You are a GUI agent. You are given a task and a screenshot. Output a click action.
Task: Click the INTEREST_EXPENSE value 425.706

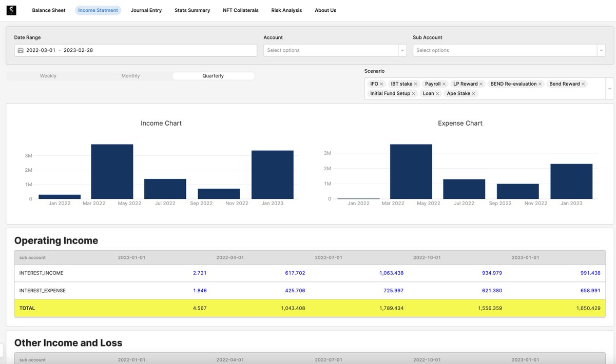(295, 291)
